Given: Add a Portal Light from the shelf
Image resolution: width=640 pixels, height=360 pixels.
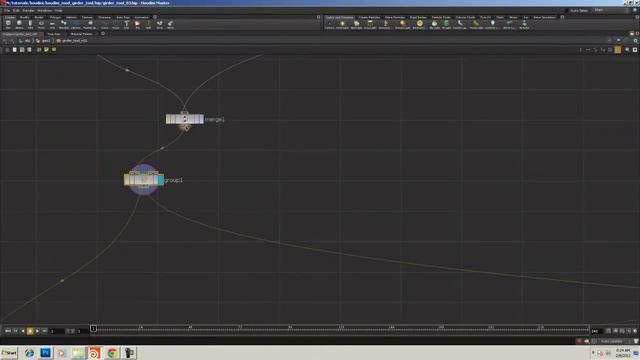Looking at the screenshot, I should pos(476,24).
